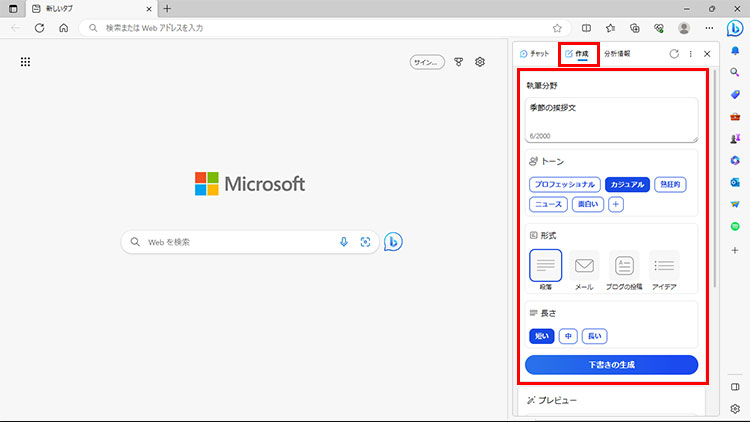Open the apps grid launcher icon
Image resolution: width=750 pixels, height=422 pixels.
pos(26,62)
